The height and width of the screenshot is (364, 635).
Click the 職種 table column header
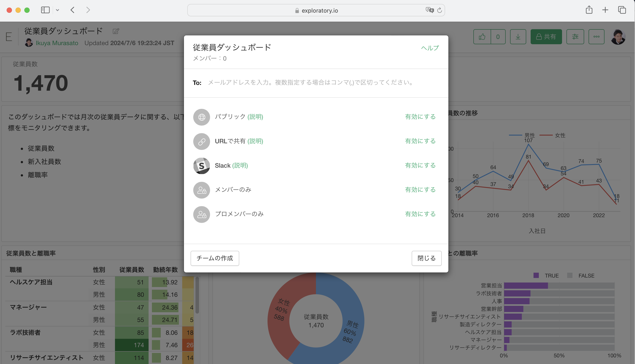pos(16,270)
